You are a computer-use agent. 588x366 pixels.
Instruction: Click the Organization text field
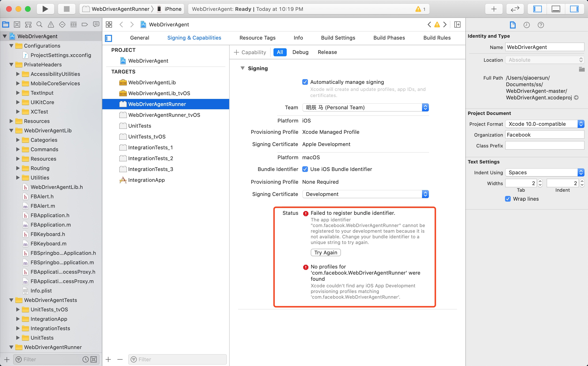[x=544, y=135]
